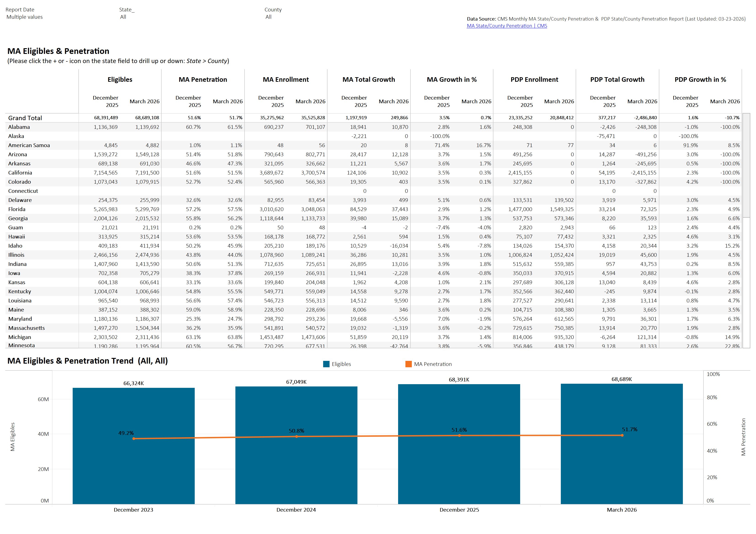Click the orange MA Penetration legend swatch
Viewport: 756px width, 534px height.
[x=408, y=364]
